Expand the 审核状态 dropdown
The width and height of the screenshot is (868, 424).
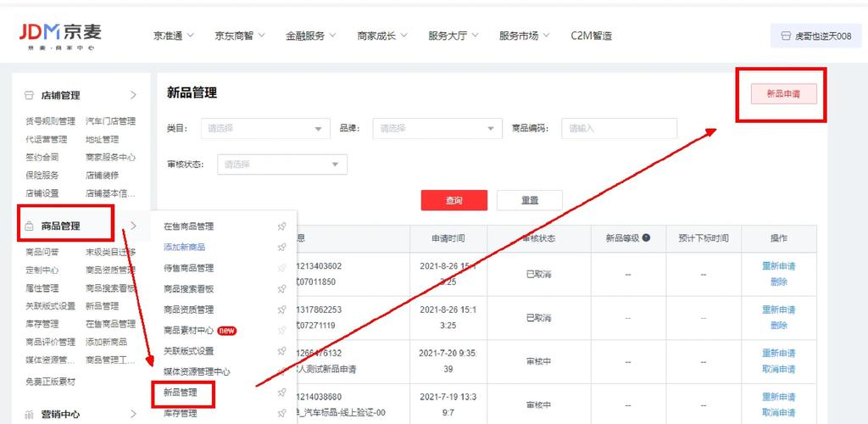[x=282, y=165]
